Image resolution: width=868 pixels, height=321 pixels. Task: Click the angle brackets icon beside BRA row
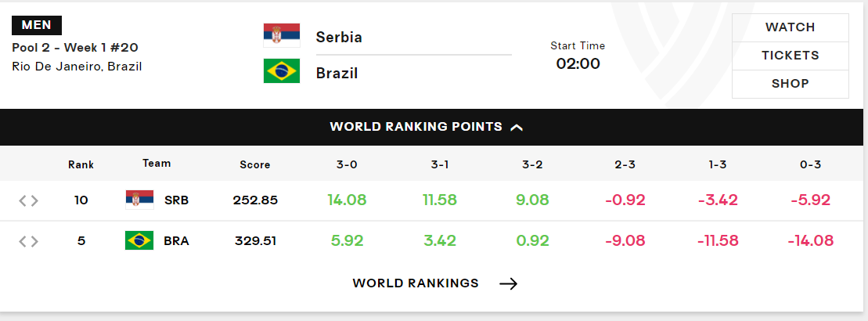point(29,241)
